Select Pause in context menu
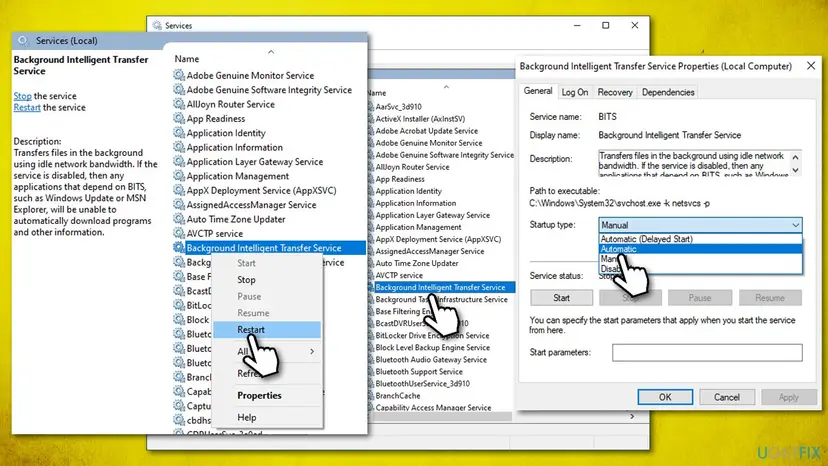Screen dimensions: 828x466 (x=267, y=296)
